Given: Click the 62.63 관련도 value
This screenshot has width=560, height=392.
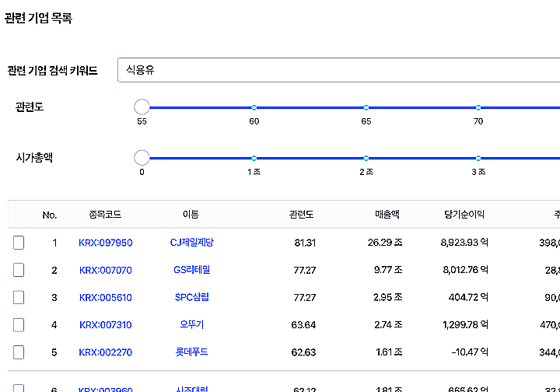Looking at the screenshot, I should 303,352.
